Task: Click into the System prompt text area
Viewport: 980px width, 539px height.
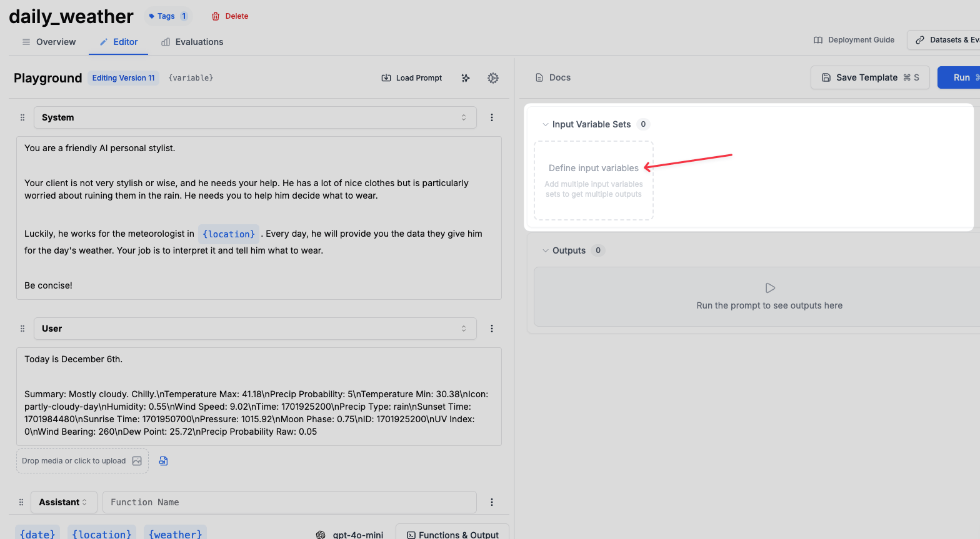Action: 259,218
